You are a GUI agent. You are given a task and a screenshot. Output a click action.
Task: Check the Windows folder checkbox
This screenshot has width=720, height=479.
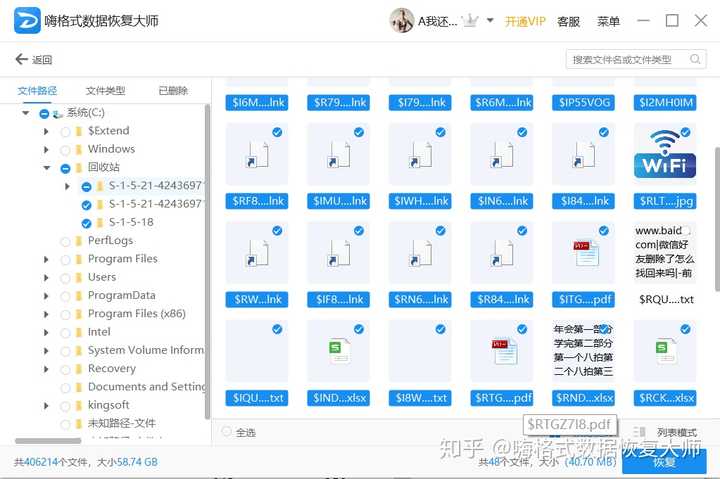point(65,150)
